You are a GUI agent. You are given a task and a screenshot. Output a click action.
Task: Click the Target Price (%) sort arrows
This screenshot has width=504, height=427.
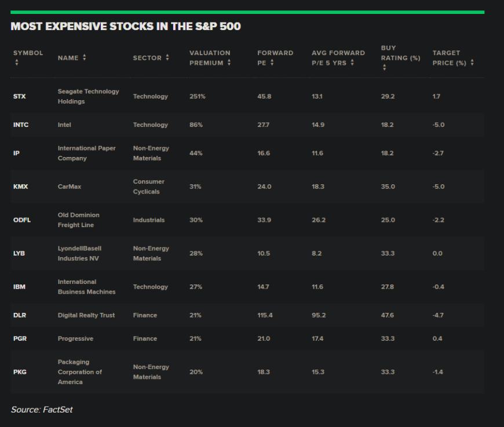coord(472,63)
